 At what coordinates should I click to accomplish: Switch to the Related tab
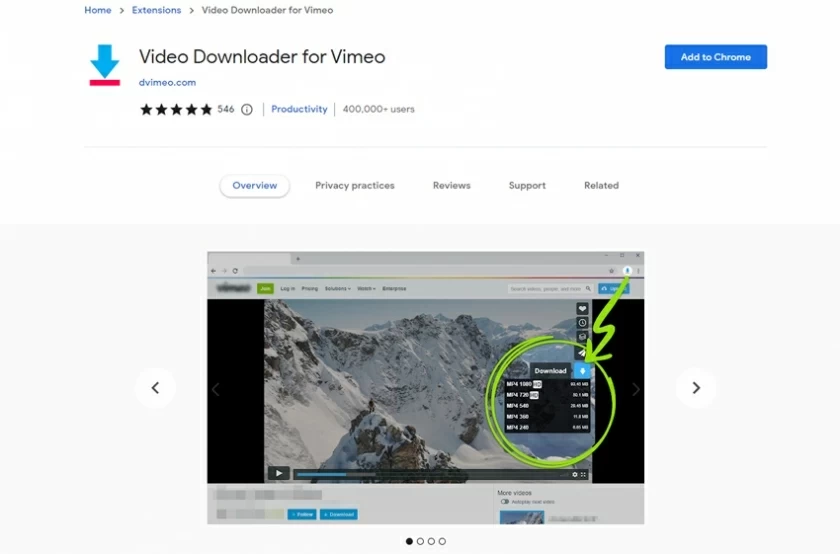(601, 185)
